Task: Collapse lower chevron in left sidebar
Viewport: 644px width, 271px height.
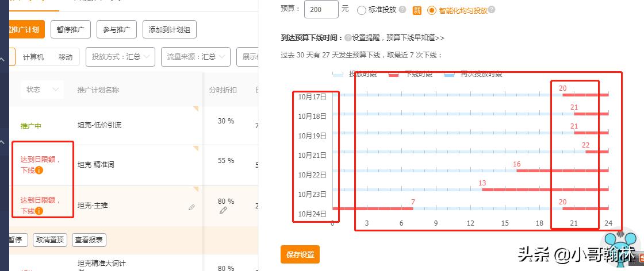Action: (2, 142)
